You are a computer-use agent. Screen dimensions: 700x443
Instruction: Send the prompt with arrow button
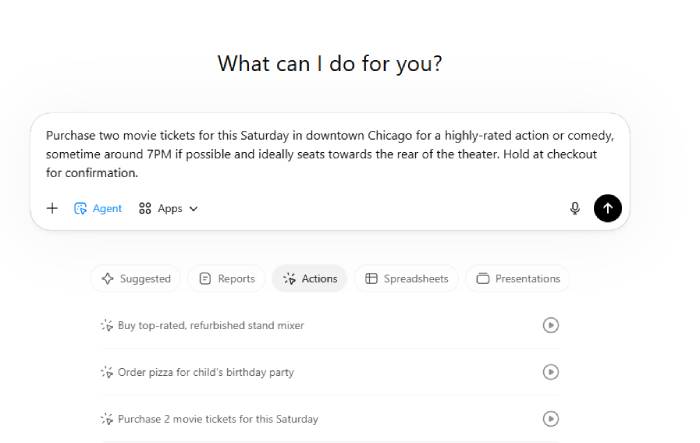(x=608, y=208)
